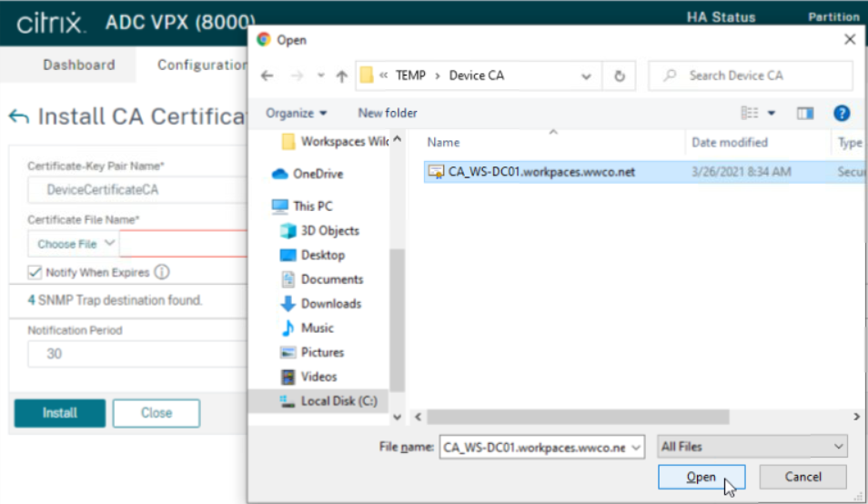This screenshot has width=868, height=504.
Task: Click Device CA in the breadcrumb path
Action: coord(476,76)
